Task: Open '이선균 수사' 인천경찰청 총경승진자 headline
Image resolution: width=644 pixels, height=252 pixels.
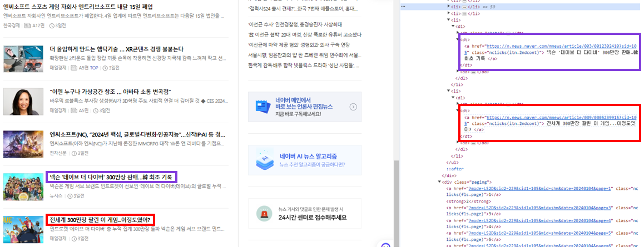Action: pyautogui.click(x=295, y=24)
